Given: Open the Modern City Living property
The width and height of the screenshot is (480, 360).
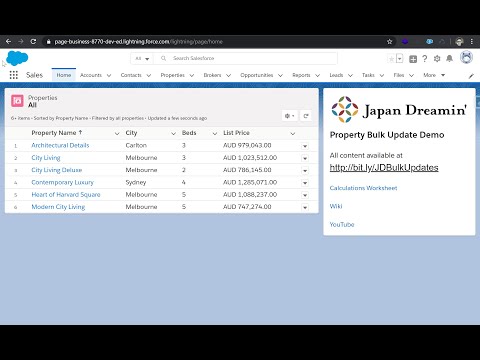Looking at the screenshot, I should 58,207.
